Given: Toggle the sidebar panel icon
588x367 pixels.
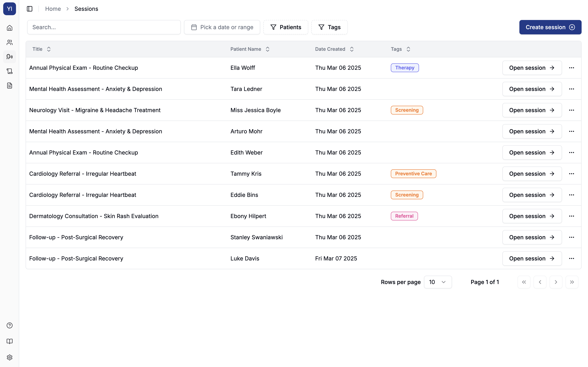Looking at the screenshot, I should [30, 9].
